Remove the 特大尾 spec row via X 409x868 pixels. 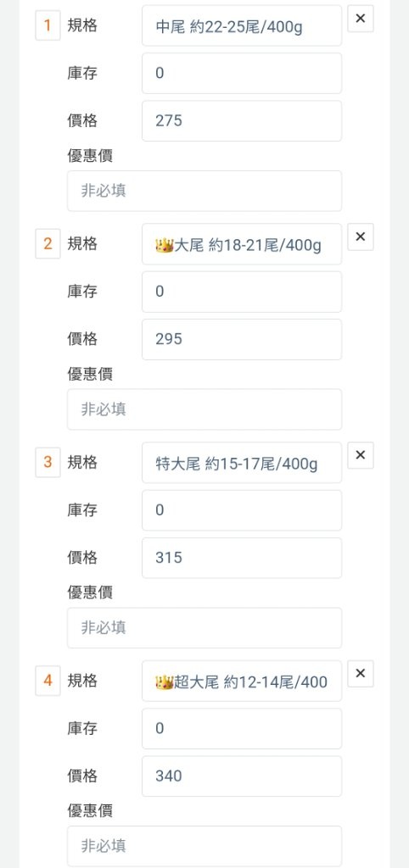pos(361,455)
